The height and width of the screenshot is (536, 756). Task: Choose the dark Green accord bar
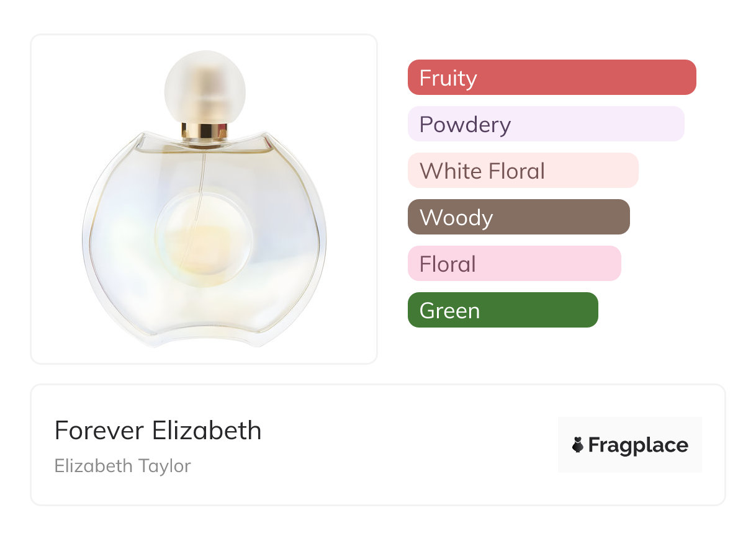(x=502, y=310)
